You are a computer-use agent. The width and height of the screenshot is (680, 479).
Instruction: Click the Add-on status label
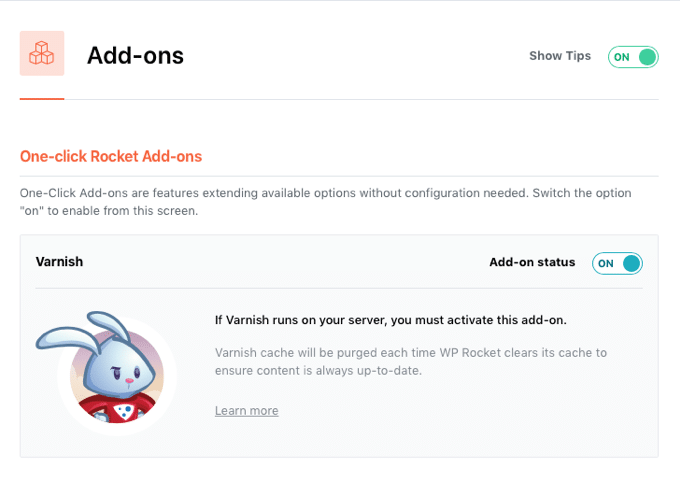532,262
